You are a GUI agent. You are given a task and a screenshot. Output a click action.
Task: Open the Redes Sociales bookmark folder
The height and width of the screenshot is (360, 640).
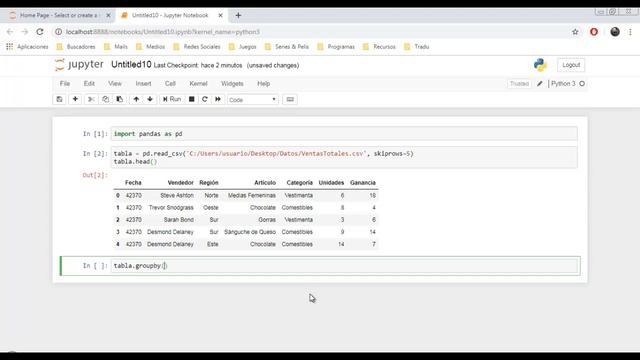197,47
